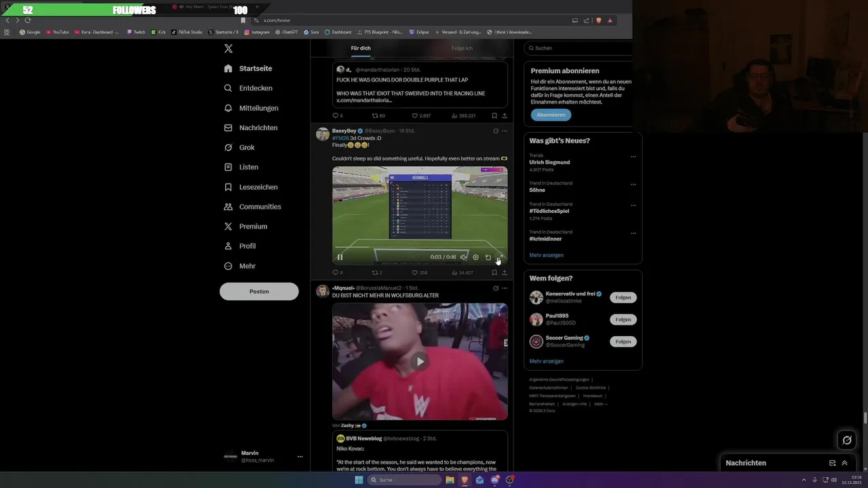Open Profil in the sidebar

point(240,246)
